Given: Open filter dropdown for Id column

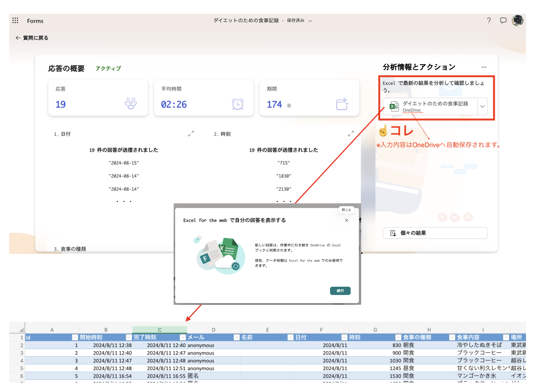Looking at the screenshot, I should [75, 337].
